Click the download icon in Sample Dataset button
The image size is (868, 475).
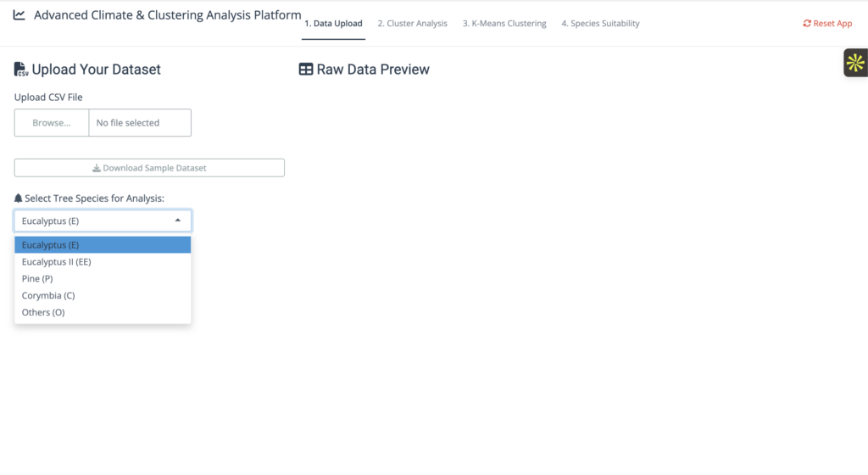(x=97, y=168)
